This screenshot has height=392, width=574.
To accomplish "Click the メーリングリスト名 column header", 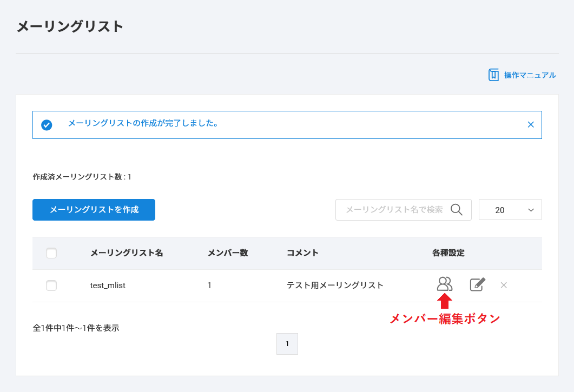I will point(127,253).
